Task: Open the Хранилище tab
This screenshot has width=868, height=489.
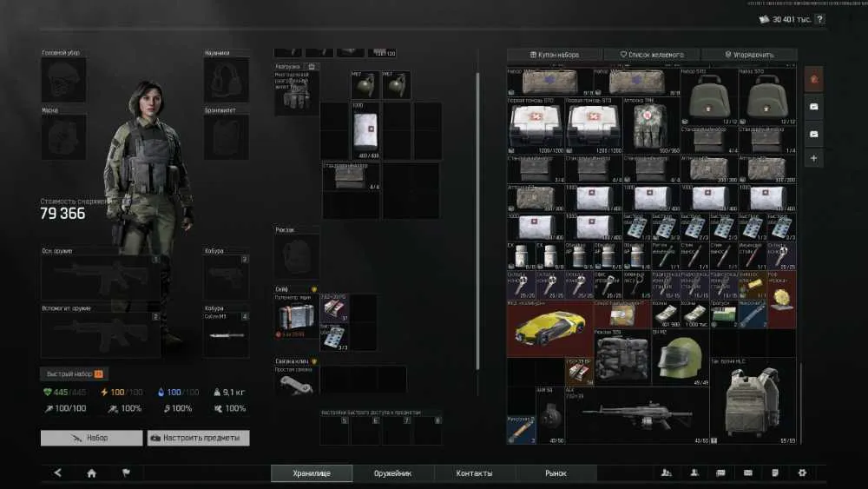Action: coord(312,473)
